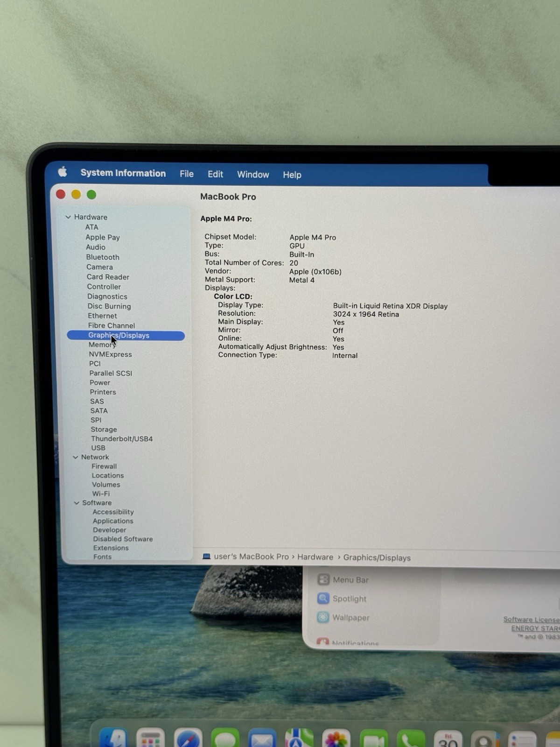560x747 pixels.
Task: Select PCI in the sidebar
Action: tap(95, 364)
